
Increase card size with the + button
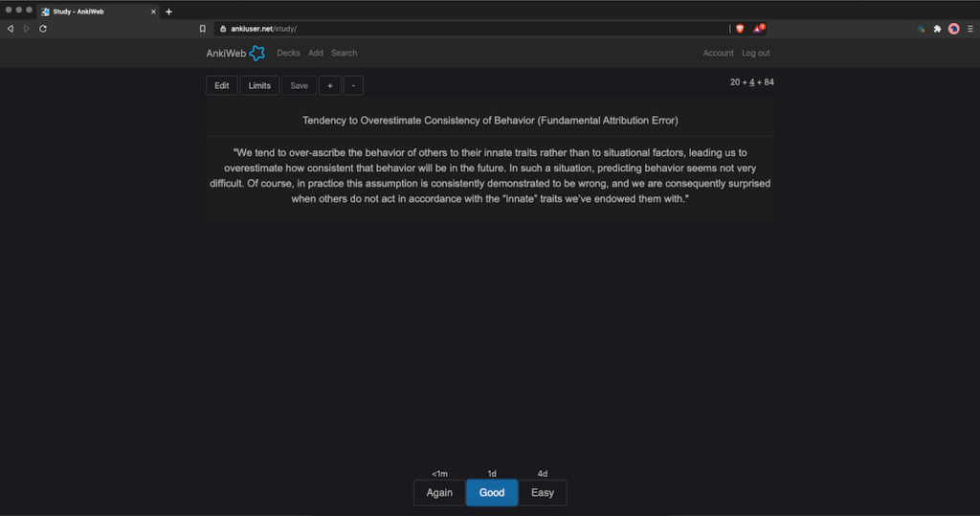click(330, 86)
